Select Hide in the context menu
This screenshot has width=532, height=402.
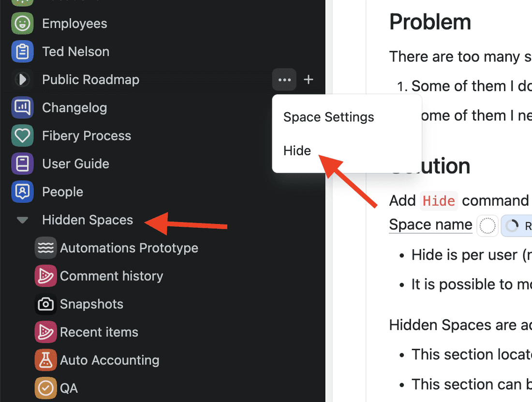click(x=297, y=150)
